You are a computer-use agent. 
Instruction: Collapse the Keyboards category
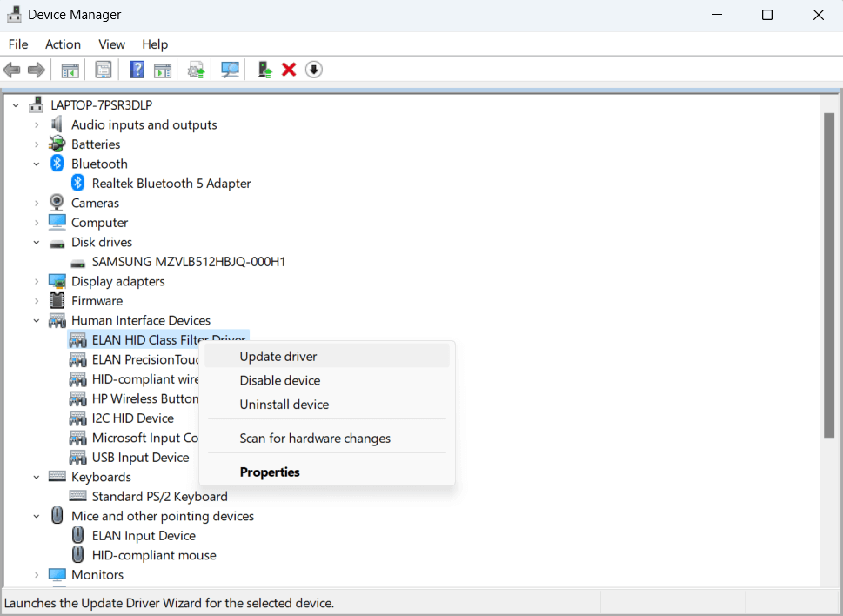coord(37,477)
